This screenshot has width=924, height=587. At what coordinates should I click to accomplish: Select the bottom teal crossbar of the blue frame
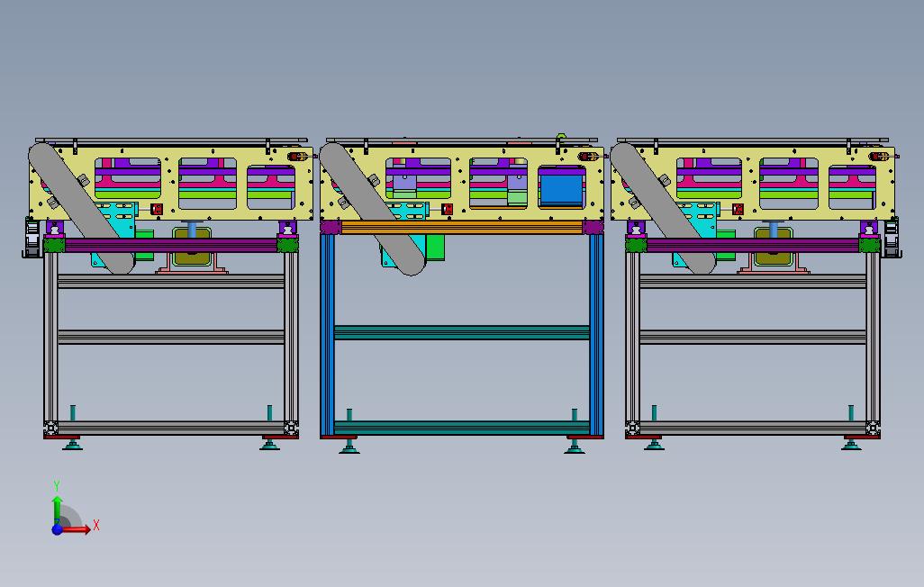[461, 428]
